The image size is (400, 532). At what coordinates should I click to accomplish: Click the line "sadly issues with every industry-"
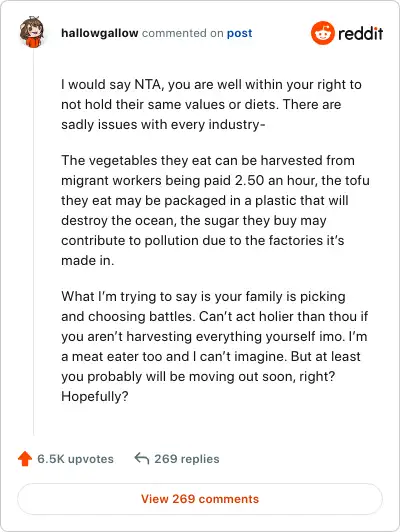click(x=163, y=125)
